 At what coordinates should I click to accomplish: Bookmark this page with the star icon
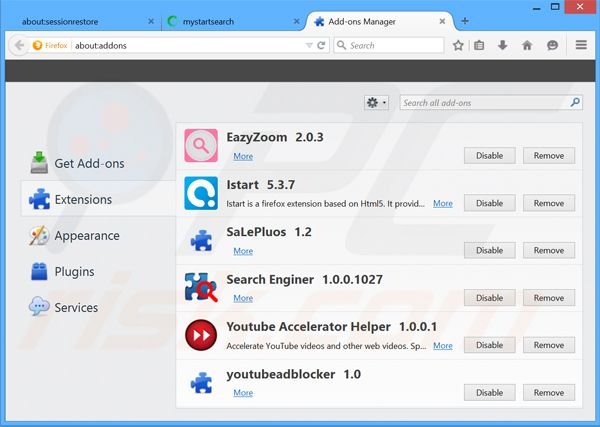(458, 46)
